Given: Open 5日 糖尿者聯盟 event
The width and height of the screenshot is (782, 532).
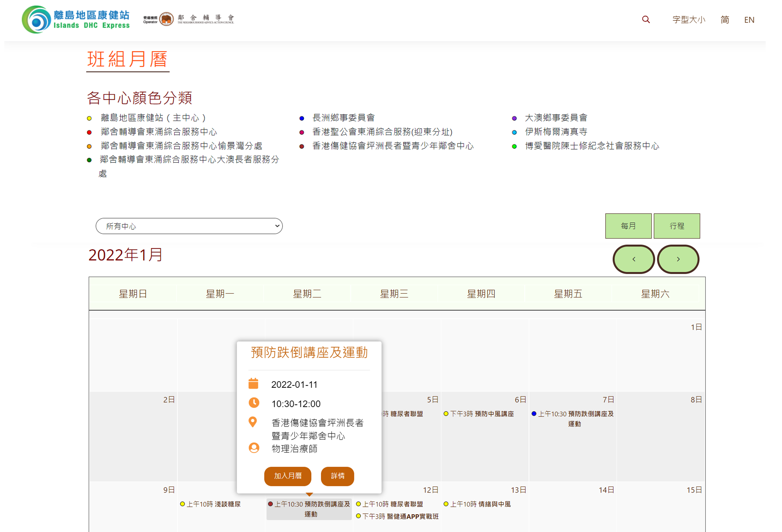Looking at the screenshot, I should (403, 414).
